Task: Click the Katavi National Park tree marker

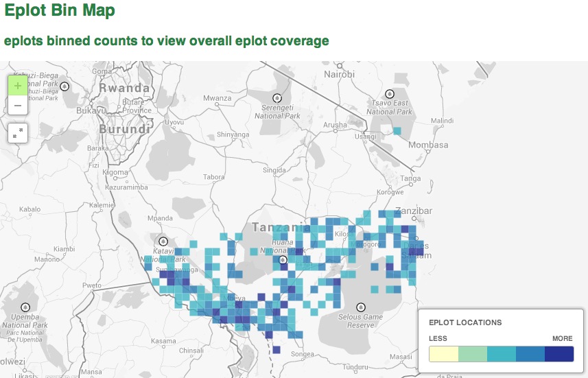Action: pyautogui.click(x=163, y=241)
